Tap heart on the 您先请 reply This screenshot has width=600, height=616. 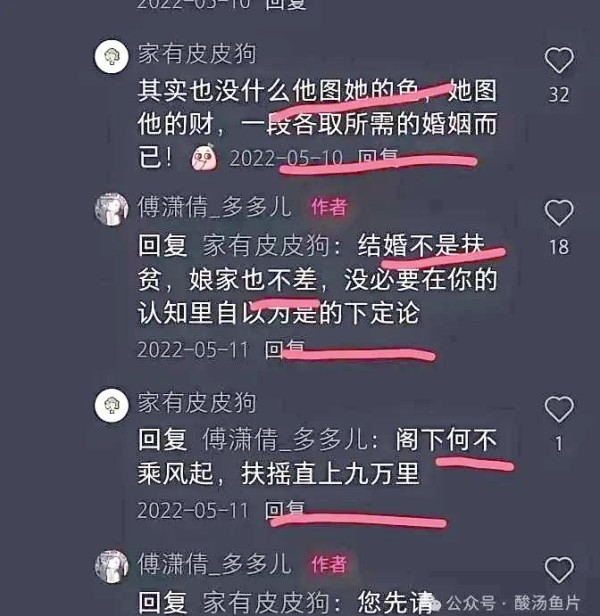tap(558, 570)
